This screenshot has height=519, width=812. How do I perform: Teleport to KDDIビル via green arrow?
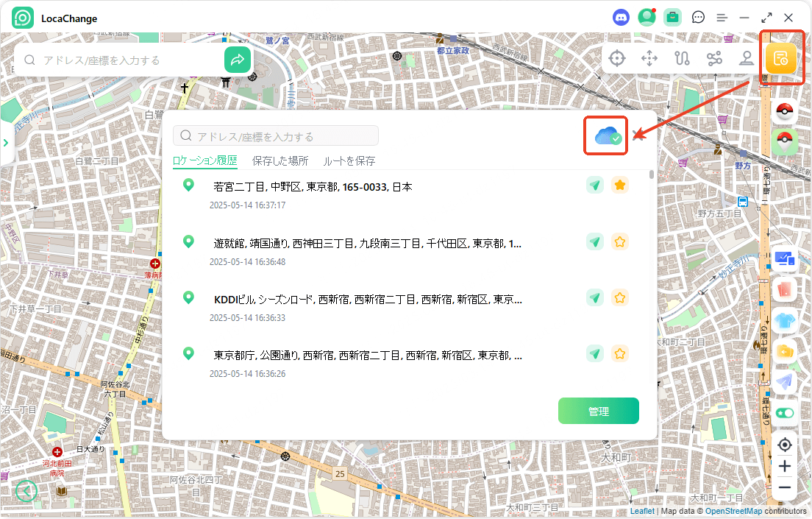pos(595,297)
